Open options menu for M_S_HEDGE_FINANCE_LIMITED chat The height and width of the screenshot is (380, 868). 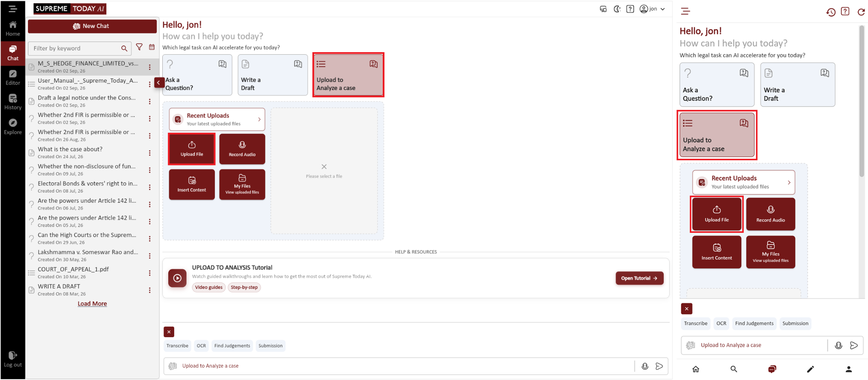tap(150, 67)
